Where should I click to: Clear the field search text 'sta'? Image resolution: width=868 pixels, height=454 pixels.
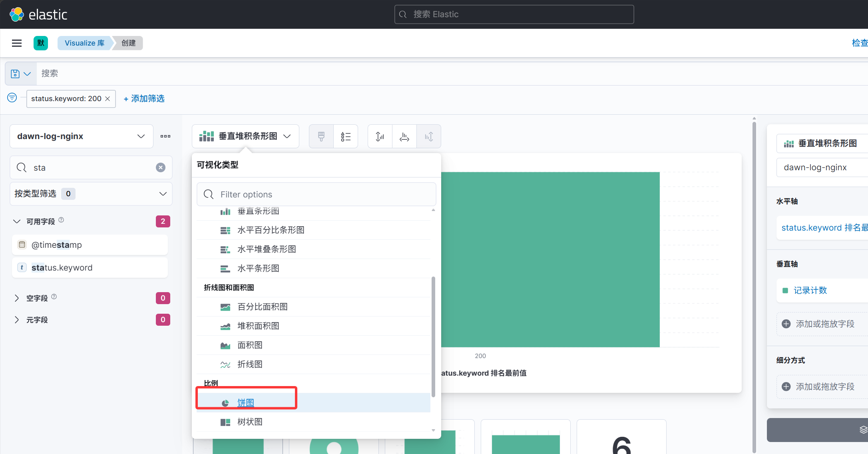pos(161,167)
